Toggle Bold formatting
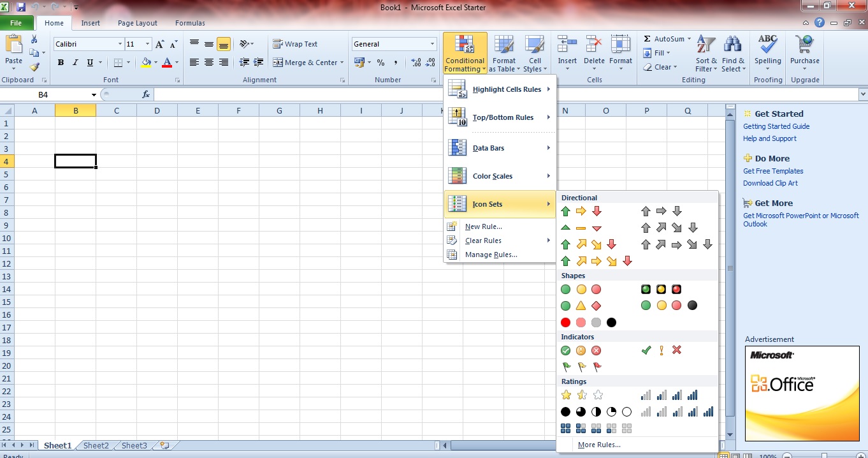The image size is (868, 458). coord(61,63)
